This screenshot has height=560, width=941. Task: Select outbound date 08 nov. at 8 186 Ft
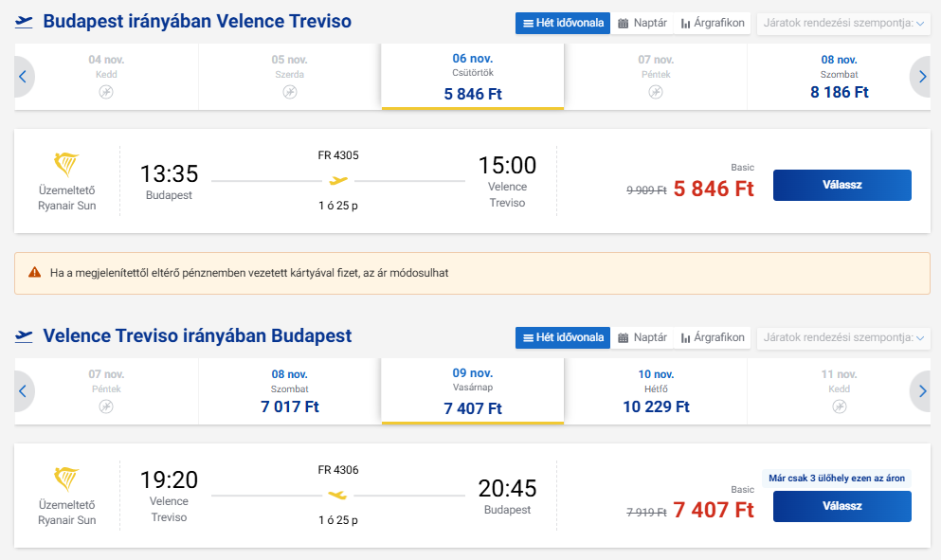point(840,77)
